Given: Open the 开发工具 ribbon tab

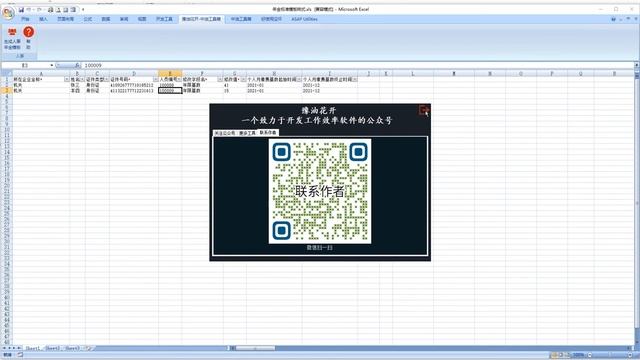Looking at the screenshot, I should click(164, 19).
